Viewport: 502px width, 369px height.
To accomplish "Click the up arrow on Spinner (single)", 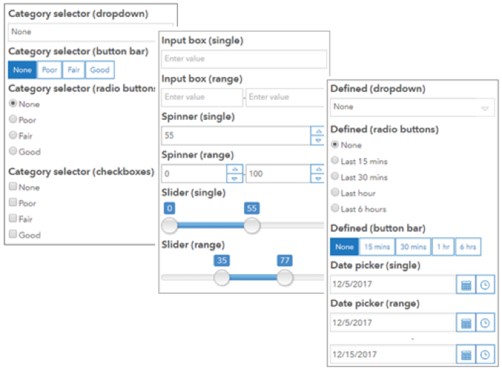I will coord(318,131).
